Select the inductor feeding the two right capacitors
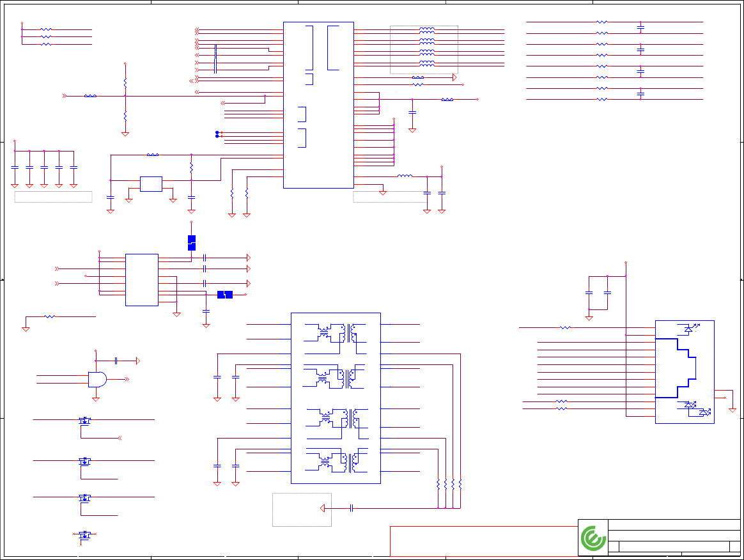Screen dimensions: 744x560 pos(405,176)
